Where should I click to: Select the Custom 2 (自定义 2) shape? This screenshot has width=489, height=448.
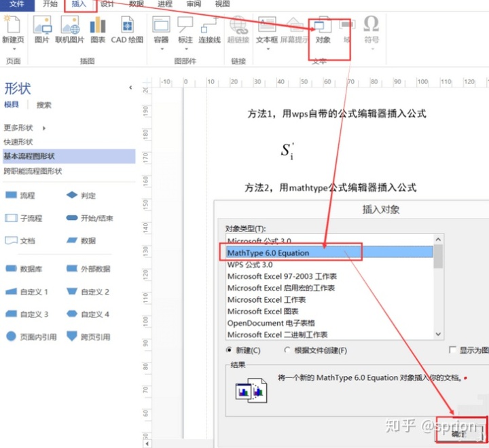point(88,292)
